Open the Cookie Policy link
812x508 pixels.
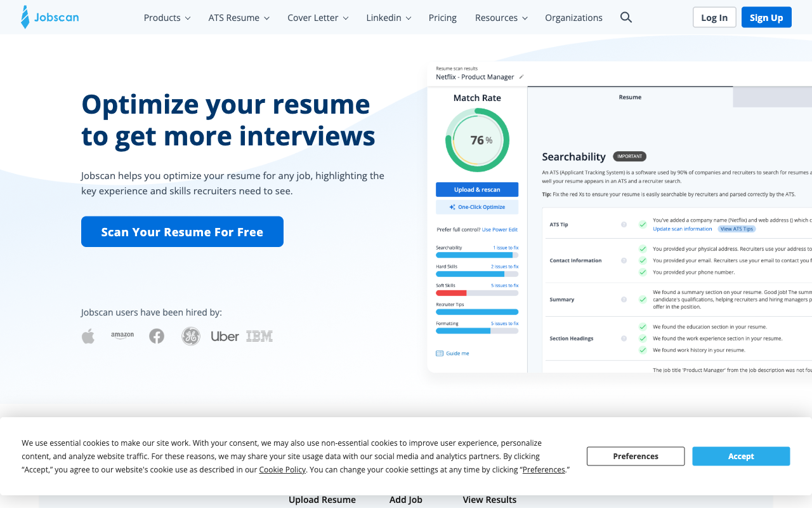pyautogui.click(x=282, y=469)
